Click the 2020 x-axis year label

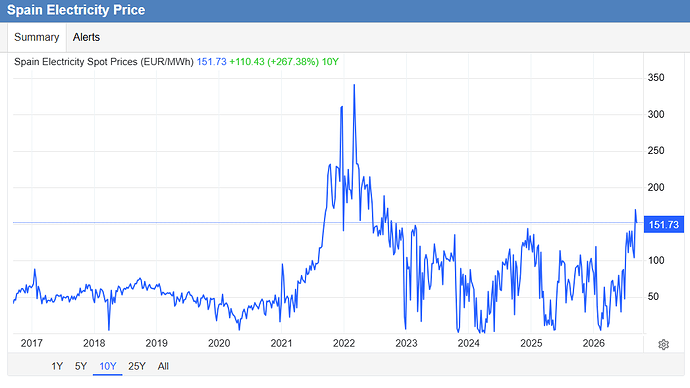[219, 343]
